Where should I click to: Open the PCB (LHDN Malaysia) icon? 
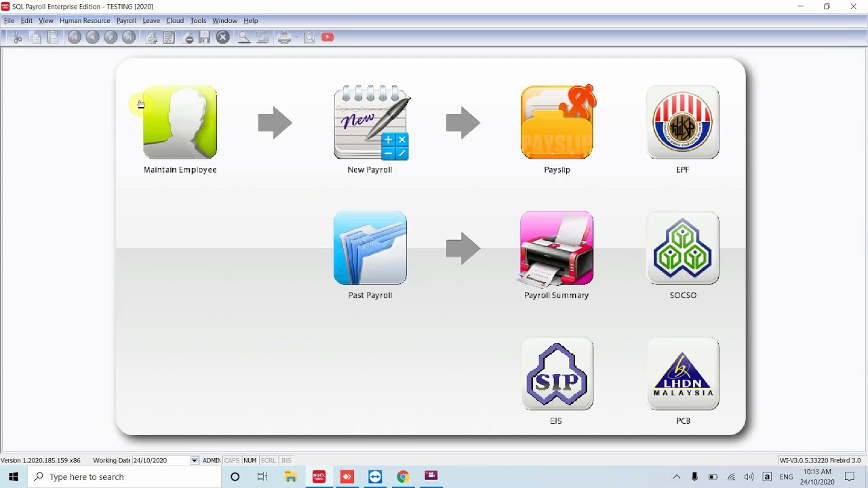pos(683,373)
